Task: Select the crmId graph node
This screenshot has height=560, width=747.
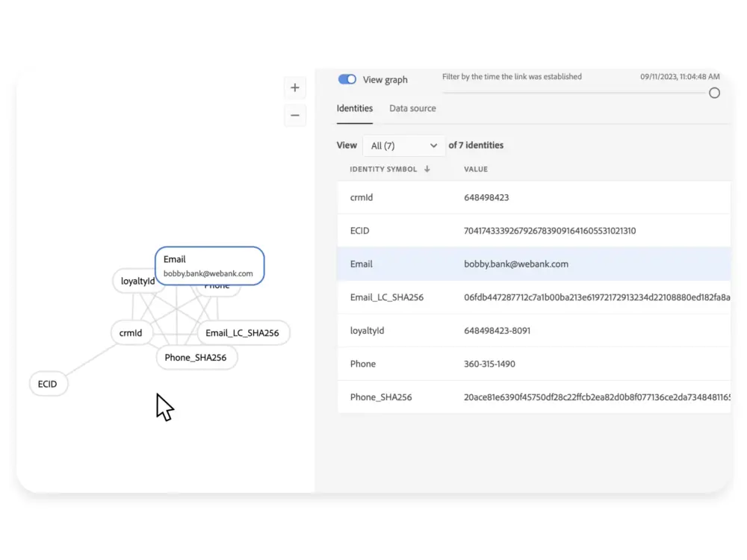Action: point(131,333)
